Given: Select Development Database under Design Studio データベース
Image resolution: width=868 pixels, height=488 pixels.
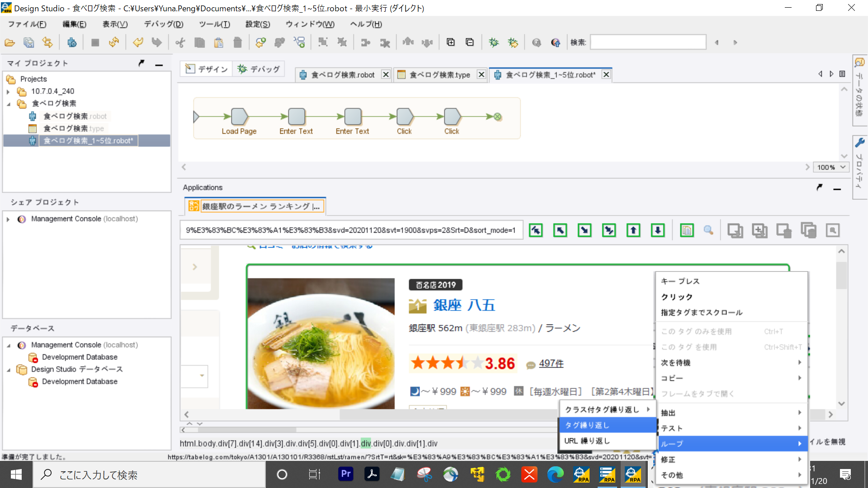Looking at the screenshot, I should click(80, 381).
